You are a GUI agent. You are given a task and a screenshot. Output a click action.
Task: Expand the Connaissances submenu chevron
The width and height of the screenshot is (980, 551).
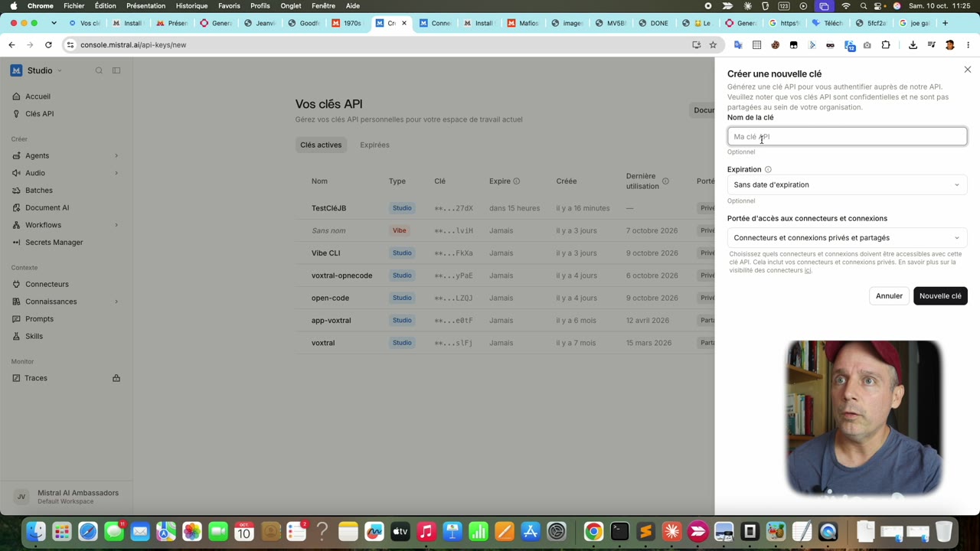pyautogui.click(x=116, y=302)
